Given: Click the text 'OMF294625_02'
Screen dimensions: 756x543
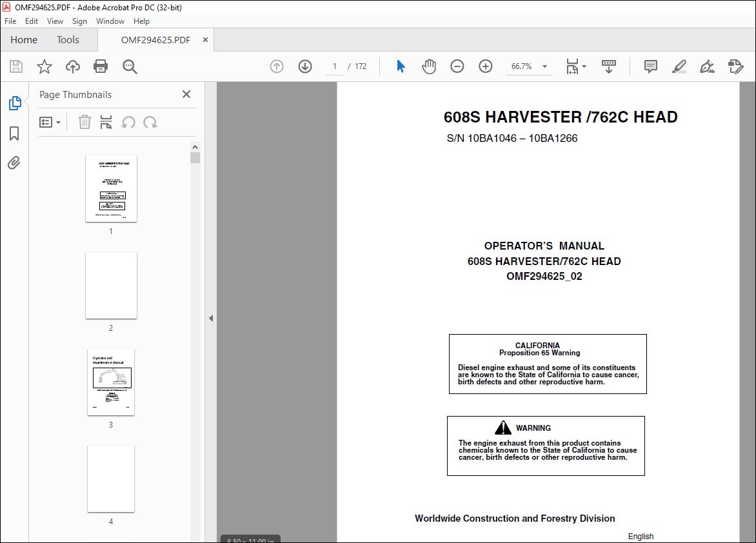Looking at the screenshot, I should click(544, 276).
